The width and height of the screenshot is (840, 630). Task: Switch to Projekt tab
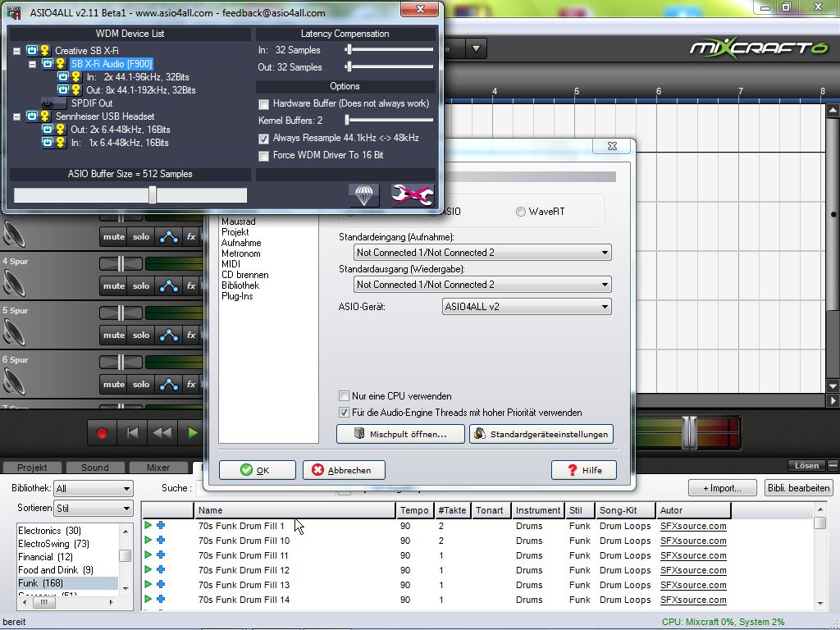pos(32,468)
